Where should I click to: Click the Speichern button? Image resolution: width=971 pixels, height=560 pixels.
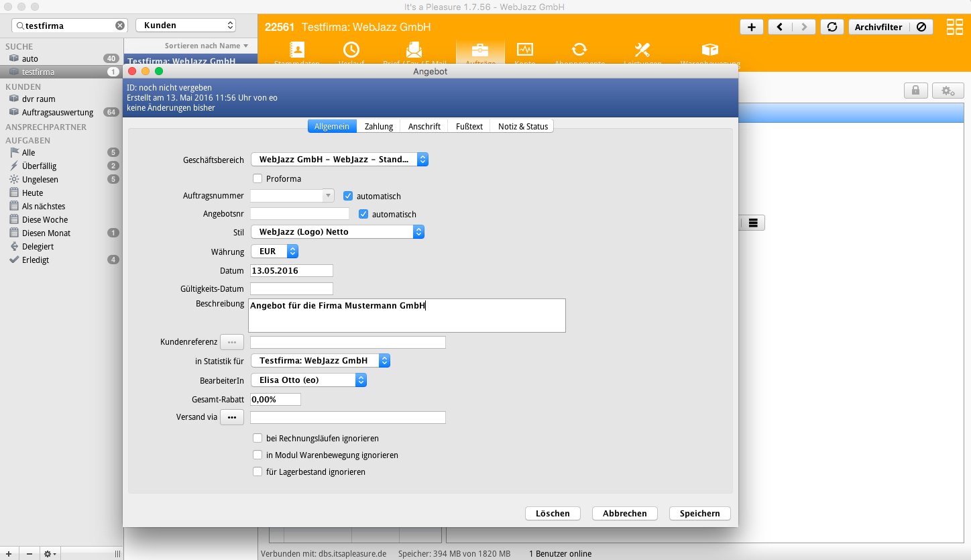click(x=700, y=513)
